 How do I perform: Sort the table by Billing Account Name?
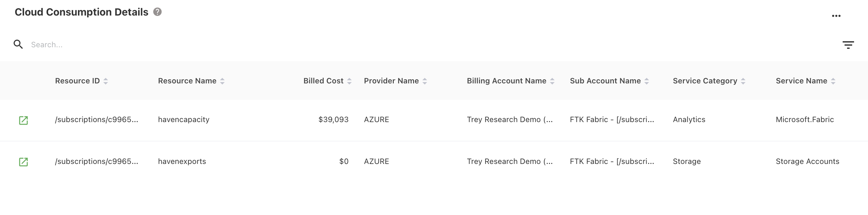point(552,81)
